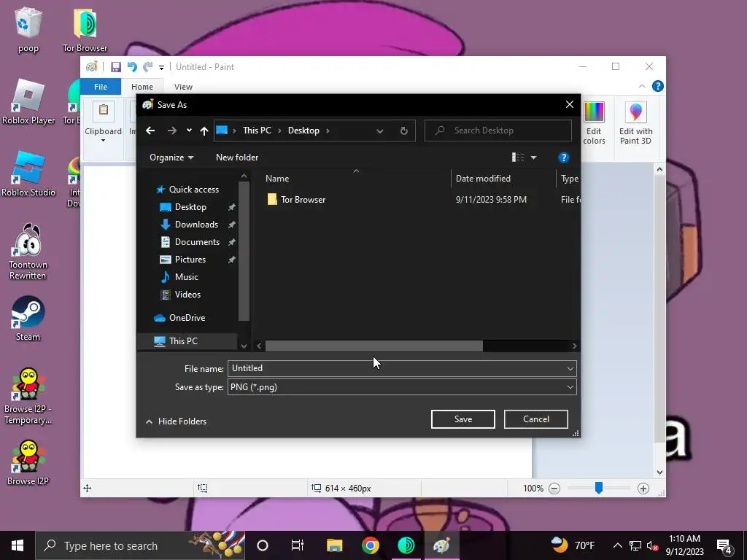
Task: Open the Save As dialog help icon
Action: click(564, 157)
